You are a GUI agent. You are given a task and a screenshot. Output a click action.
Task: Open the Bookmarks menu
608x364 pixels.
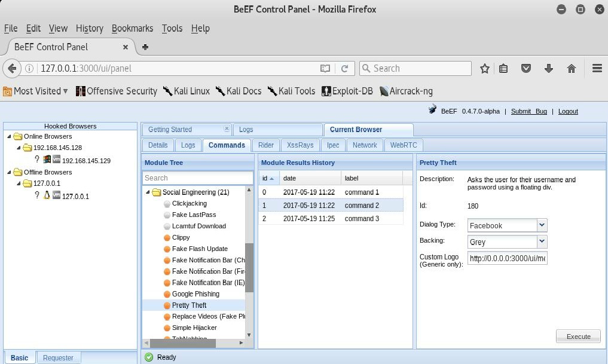pyautogui.click(x=132, y=28)
